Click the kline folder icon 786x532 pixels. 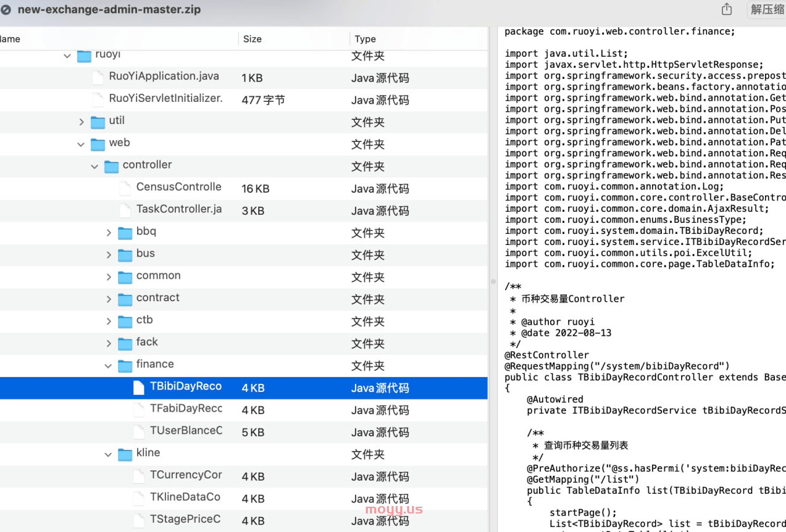125,454
